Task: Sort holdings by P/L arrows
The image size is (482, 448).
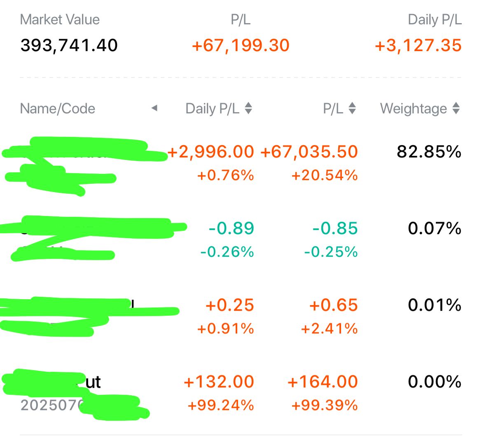Action: [352, 108]
